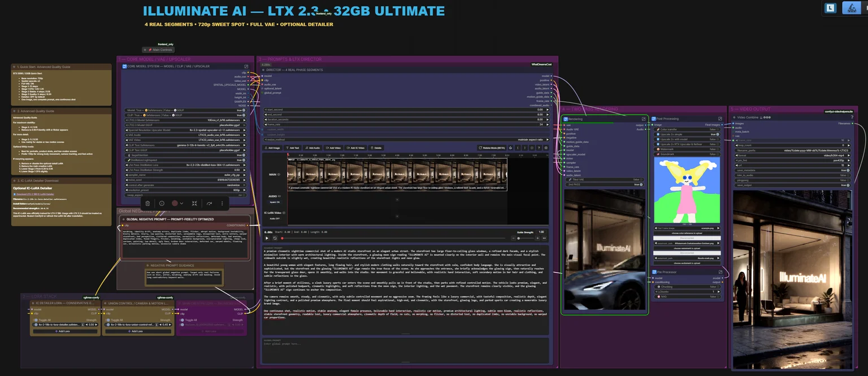Click the blue mountain icon button at top right
Screen dimensions: 868x376
(x=852, y=8)
